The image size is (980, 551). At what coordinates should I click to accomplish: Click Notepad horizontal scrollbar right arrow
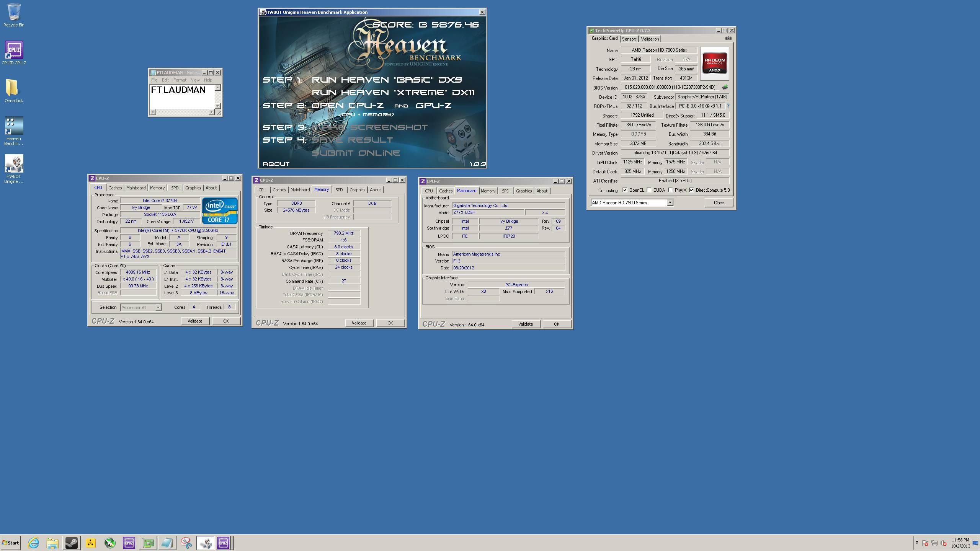pyautogui.click(x=211, y=112)
